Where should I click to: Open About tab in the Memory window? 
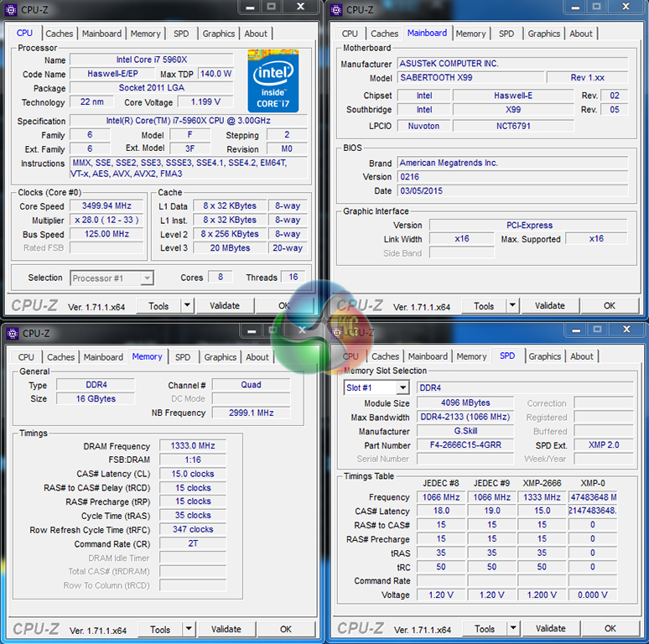(x=257, y=357)
